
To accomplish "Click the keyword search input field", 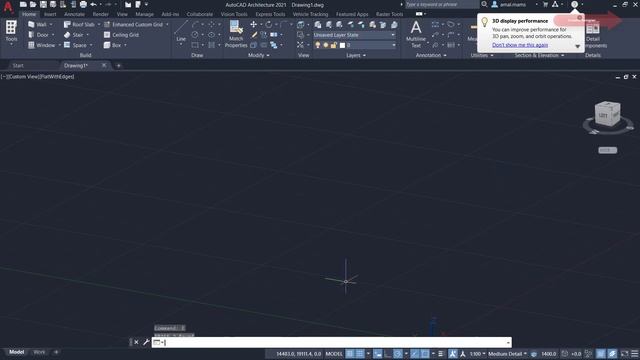I will click(x=442, y=4).
